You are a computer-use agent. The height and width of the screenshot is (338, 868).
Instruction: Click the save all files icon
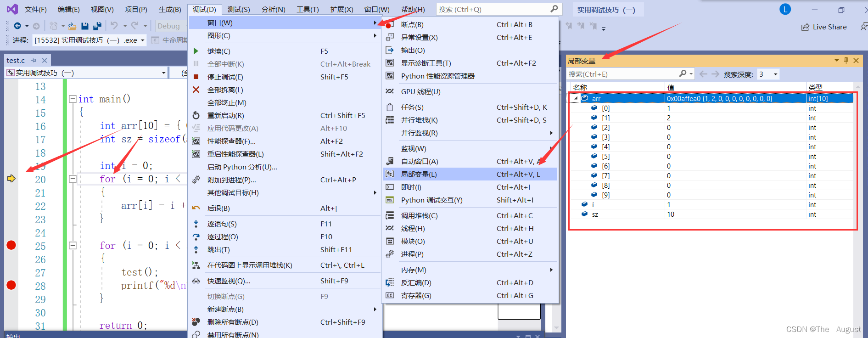97,26
